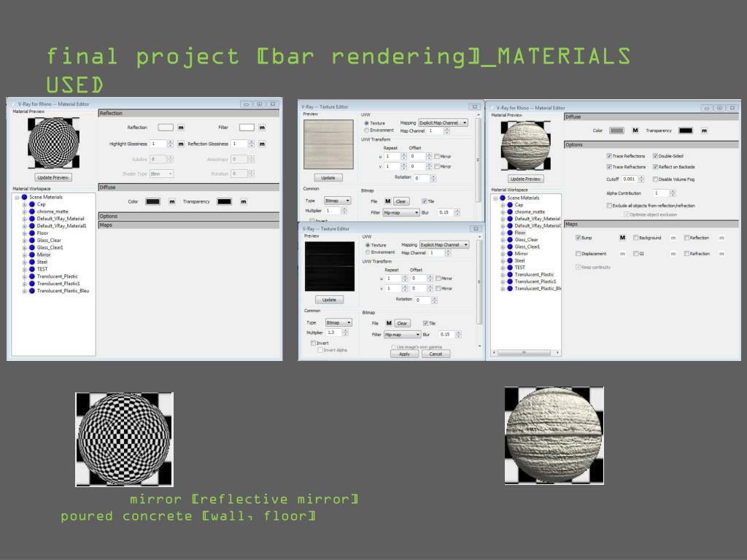Enable Disable Volume Fog checkbox
Screen dimensions: 747x560
click(x=655, y=179)
